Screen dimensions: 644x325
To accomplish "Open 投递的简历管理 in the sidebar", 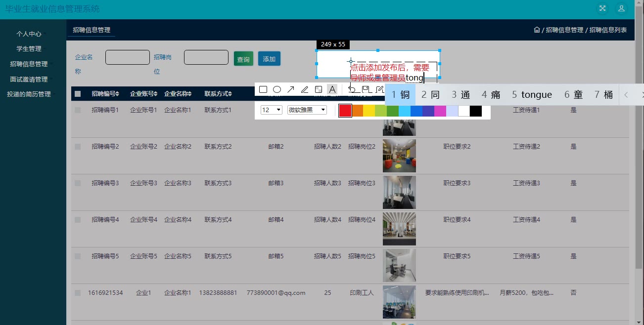I will (29, 94).
